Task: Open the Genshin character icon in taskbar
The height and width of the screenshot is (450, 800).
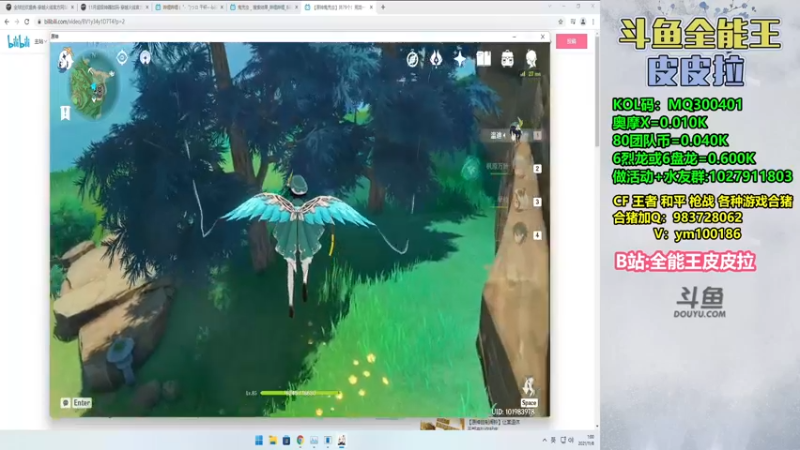Action: point(342,440)
